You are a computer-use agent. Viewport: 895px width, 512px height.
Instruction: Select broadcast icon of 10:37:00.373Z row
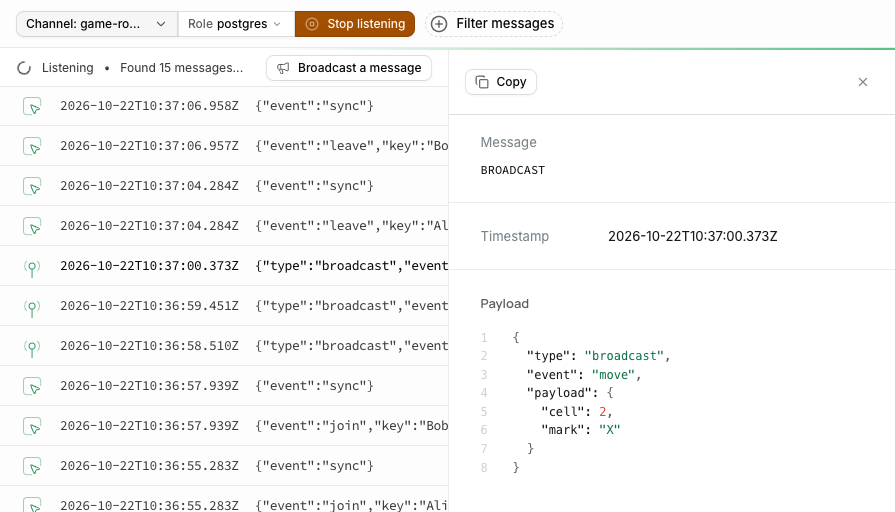[x=32, y=267]
